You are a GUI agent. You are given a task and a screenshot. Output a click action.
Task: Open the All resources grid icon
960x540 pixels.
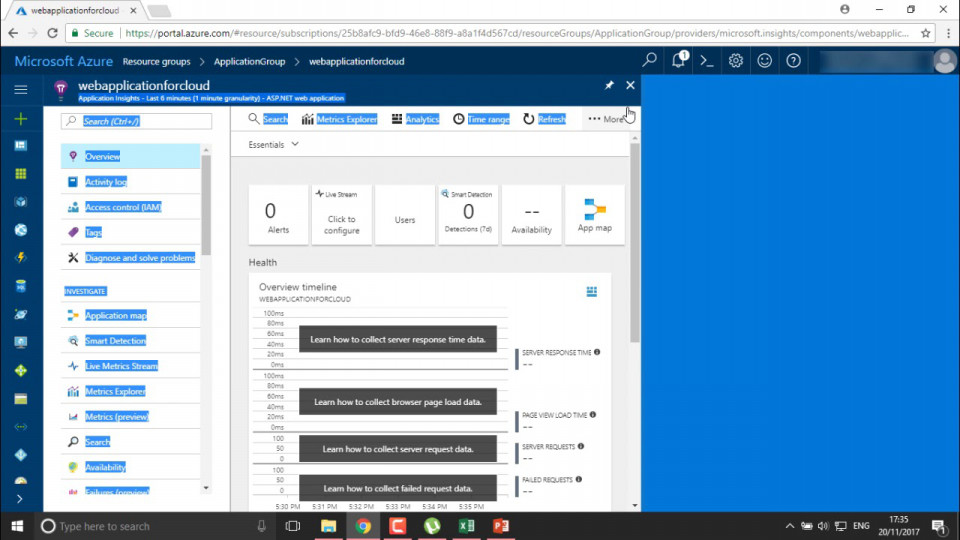click(x=21, y=174)
